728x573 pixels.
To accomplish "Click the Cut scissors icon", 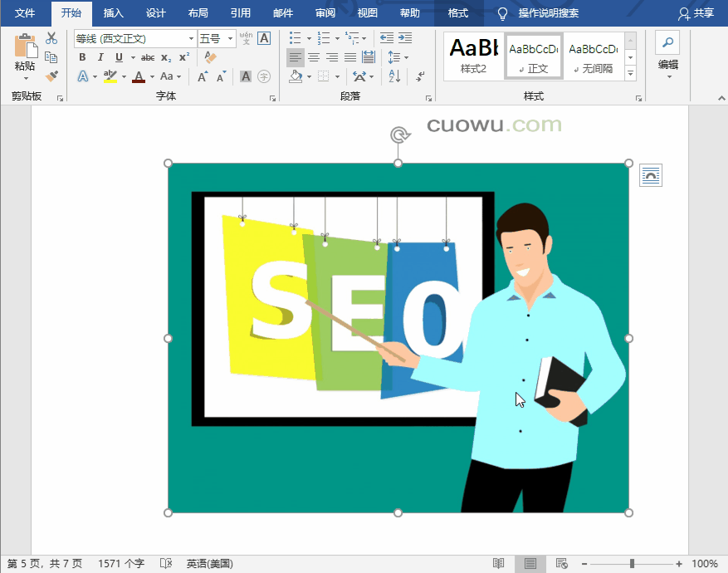I will pyautogui.click(x=51, y=38).
